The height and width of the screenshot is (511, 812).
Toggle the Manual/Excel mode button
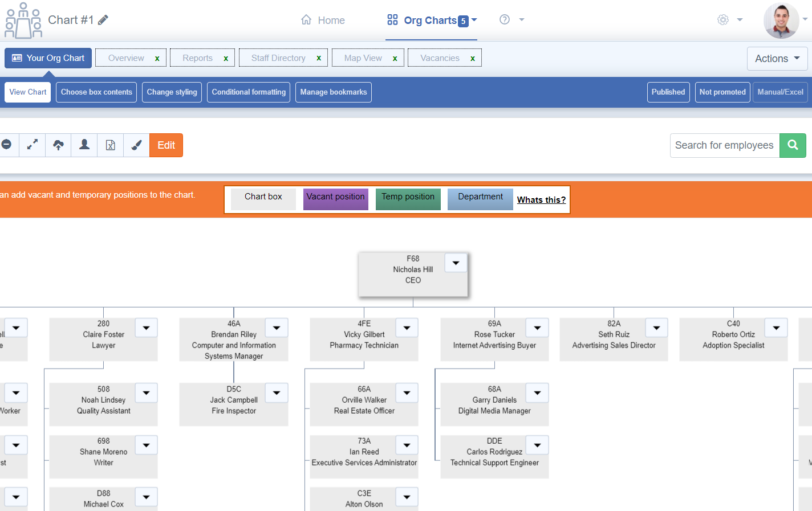pos(779,92)
